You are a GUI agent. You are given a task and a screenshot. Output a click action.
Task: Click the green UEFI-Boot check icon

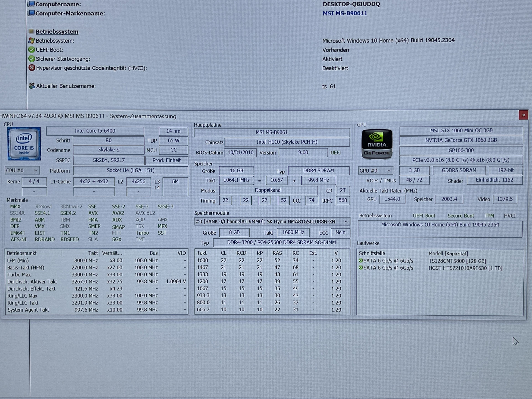31,50
